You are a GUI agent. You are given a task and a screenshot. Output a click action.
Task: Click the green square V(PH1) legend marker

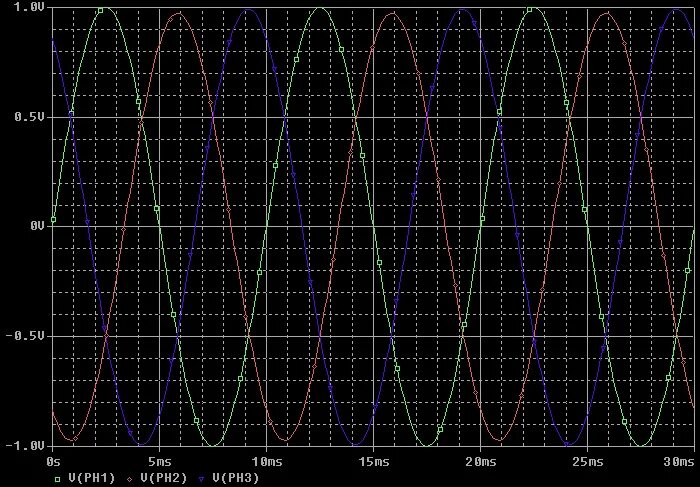tap(58, 479)
